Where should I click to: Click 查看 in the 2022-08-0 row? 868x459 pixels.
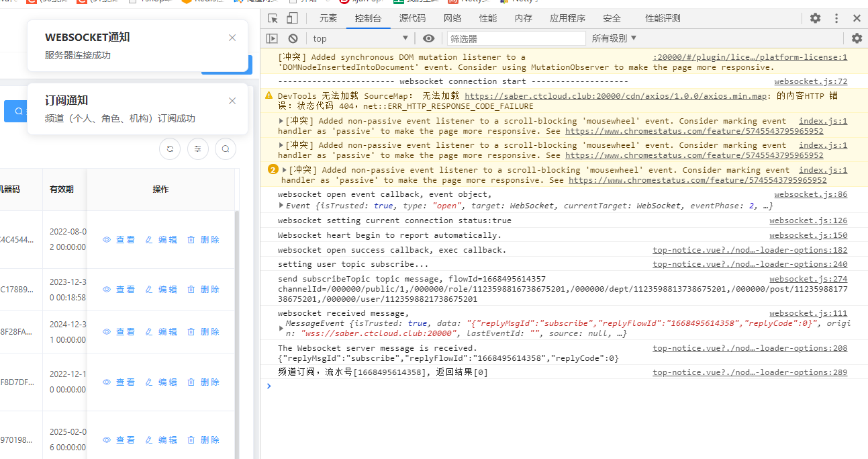tap(119, 240)
